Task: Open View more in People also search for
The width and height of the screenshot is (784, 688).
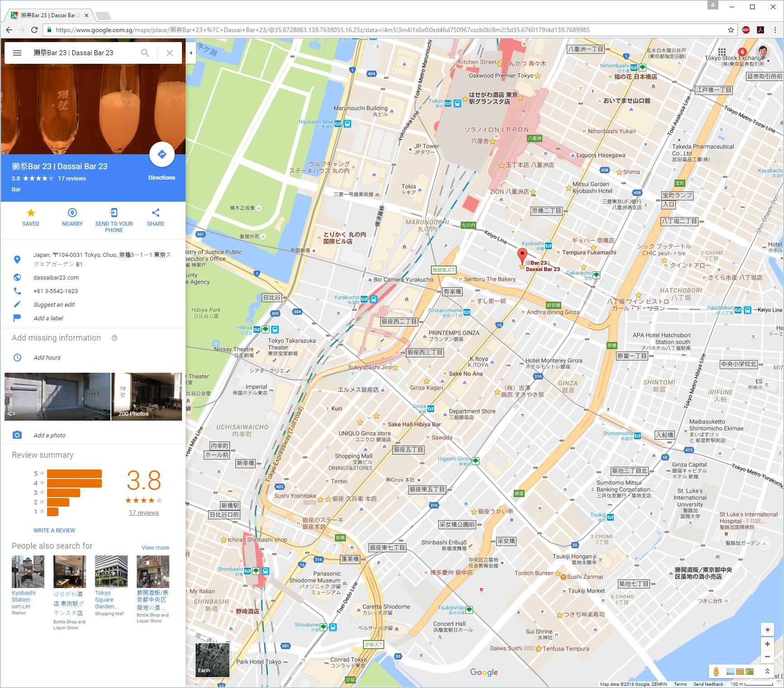Action: pyautogui.click(x=155, y=548)
